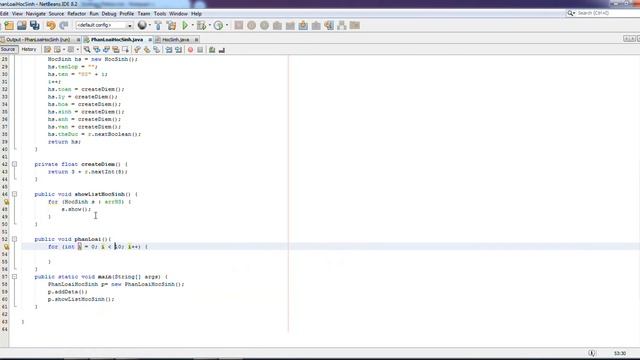
Task: Toggle Highlight Search in editor toolbar
Action: coord(116,50)
